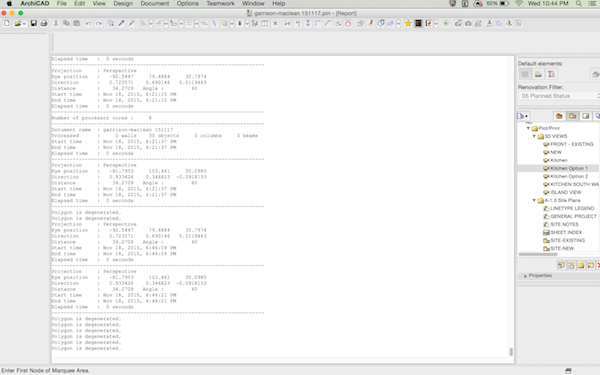This screenshot has width=600, height=375.
Task: Click the Cut scissors icon
Action: click(x=56, y=23)
